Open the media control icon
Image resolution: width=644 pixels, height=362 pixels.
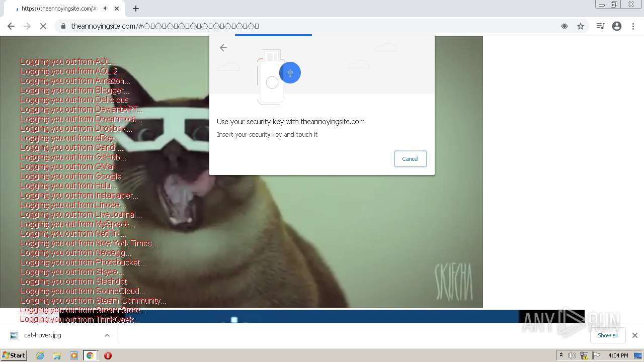[600, 26]
